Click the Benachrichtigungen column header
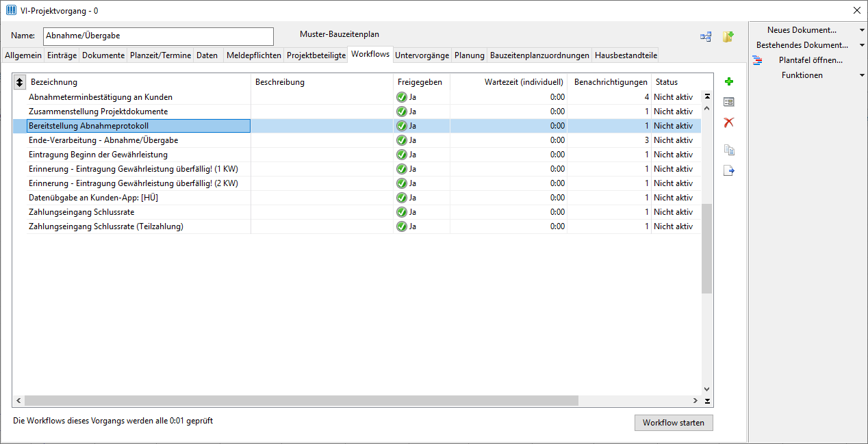Viewport: 868px width, 444px height. point(609,82)
